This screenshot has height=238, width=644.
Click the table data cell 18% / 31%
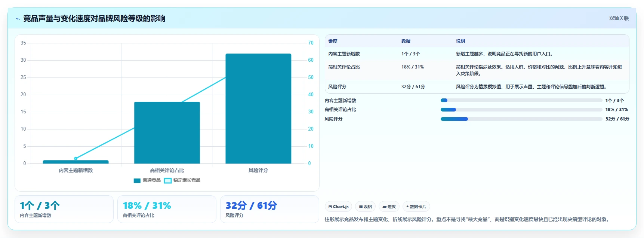[413, 67]
